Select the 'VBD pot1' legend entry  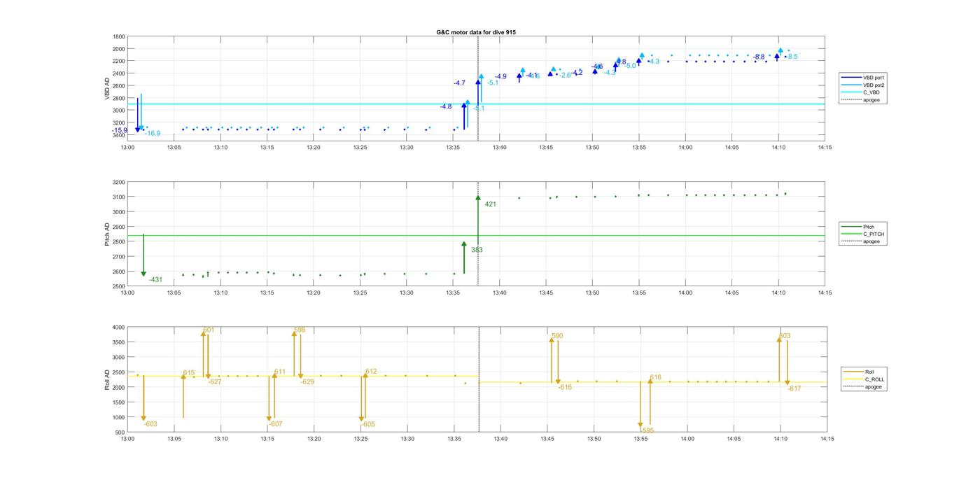coord(864,77)
